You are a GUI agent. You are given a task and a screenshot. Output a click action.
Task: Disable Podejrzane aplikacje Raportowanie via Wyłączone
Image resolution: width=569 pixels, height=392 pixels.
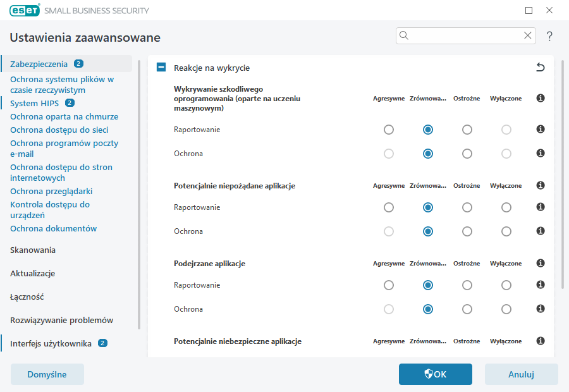coord(506,285)
